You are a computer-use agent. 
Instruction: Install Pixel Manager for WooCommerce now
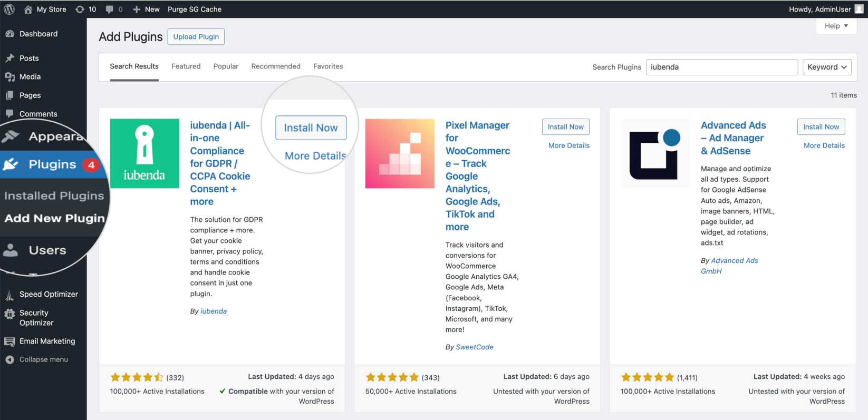click(x=566, y=126)
